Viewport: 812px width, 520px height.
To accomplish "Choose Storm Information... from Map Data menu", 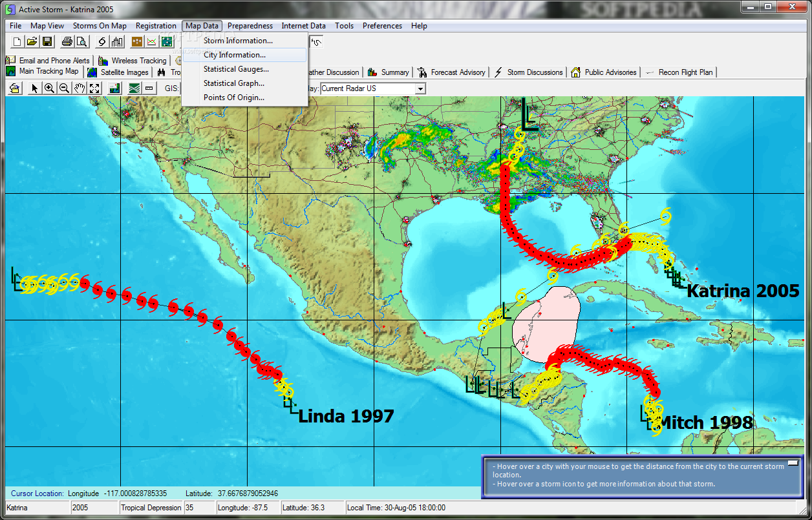I will pyautogui.click(x=245, y=41).
